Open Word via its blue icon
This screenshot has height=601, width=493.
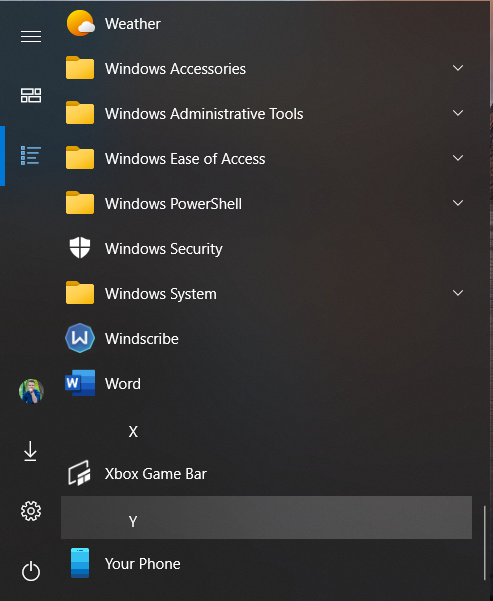coord(80,383)
